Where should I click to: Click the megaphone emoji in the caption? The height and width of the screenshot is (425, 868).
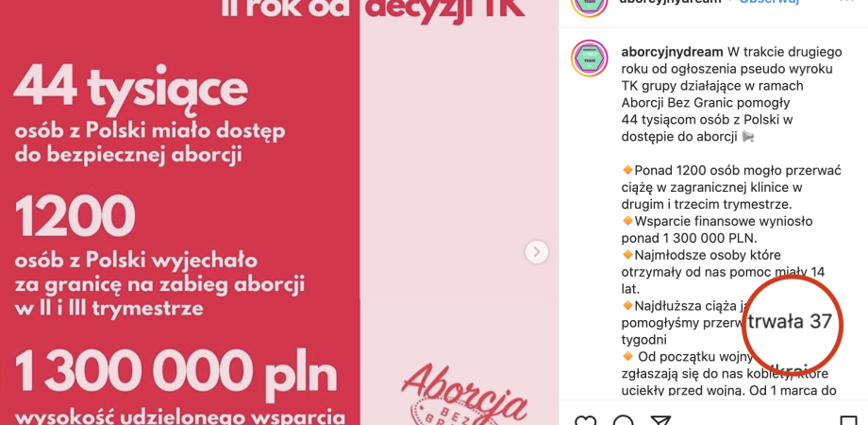pos(748,136)
